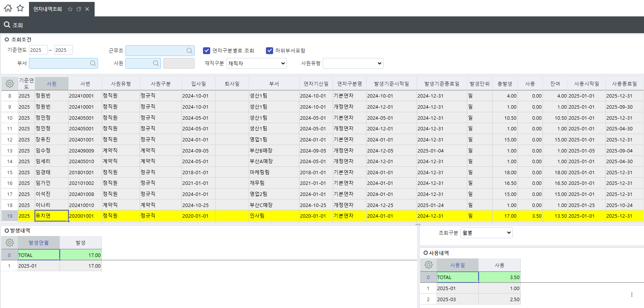Select employee 임가인 cell

[52, 183]
